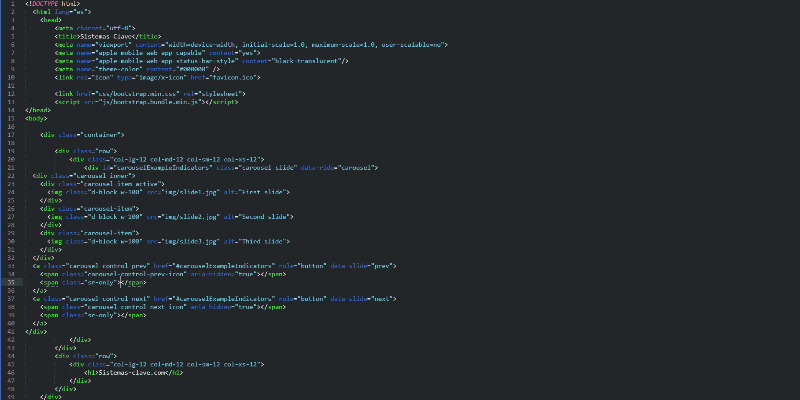The height and width of the screenshot is (400, 800).
Task: Click line number 33 in the gutter
Action: 11,266
